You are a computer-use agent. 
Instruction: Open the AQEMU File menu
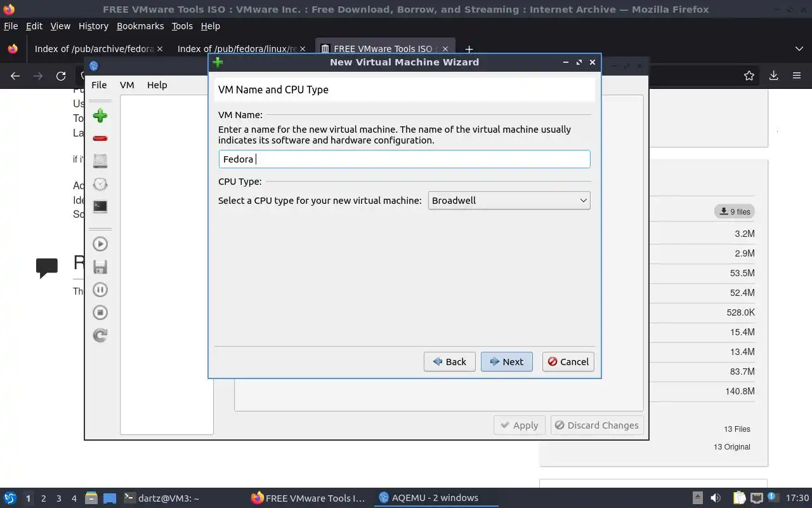(x=99, y=85)
